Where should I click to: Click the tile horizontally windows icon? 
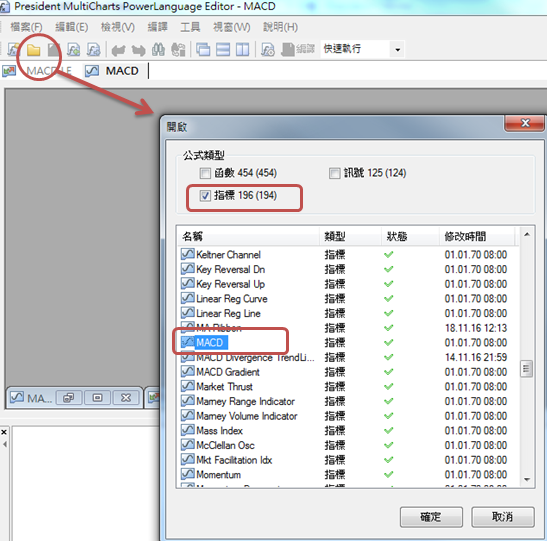click(x=223, y=50)
